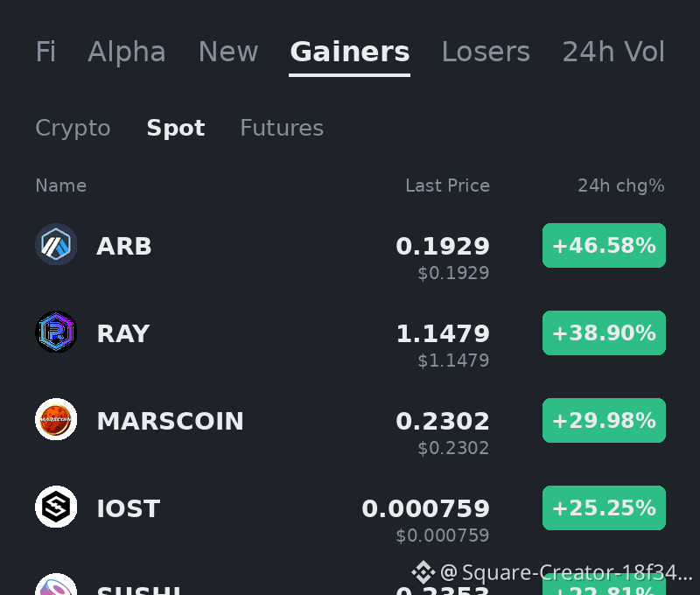Open the MARSCOIN 0.2302 price row
The height and width of the screenshot is (595, 700).
coord(350,427)
